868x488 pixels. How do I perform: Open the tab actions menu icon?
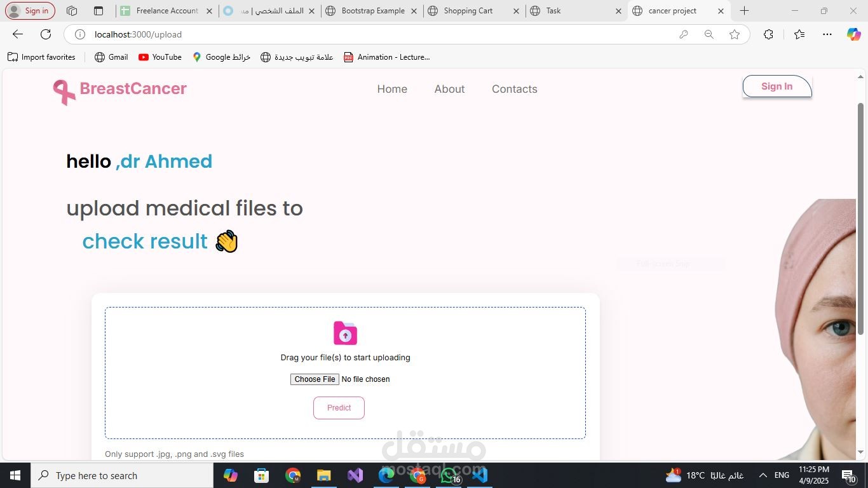coord(98,11)
